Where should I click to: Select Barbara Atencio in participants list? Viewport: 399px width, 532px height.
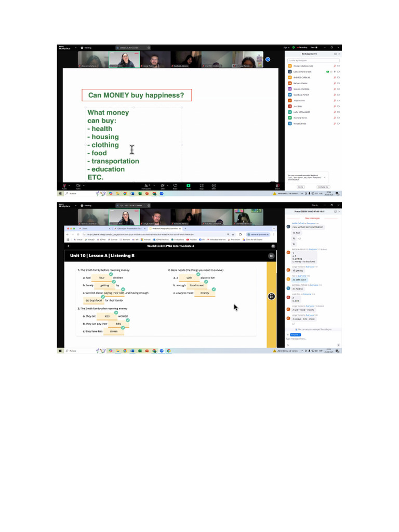pos(313,83)
